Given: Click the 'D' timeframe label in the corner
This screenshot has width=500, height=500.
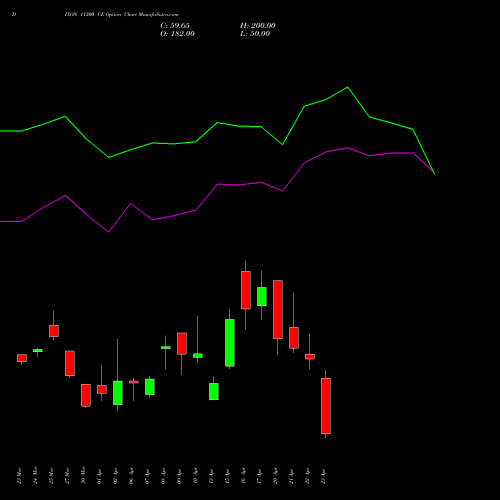Looking at the screenshot, I should [x=14, y=15].
